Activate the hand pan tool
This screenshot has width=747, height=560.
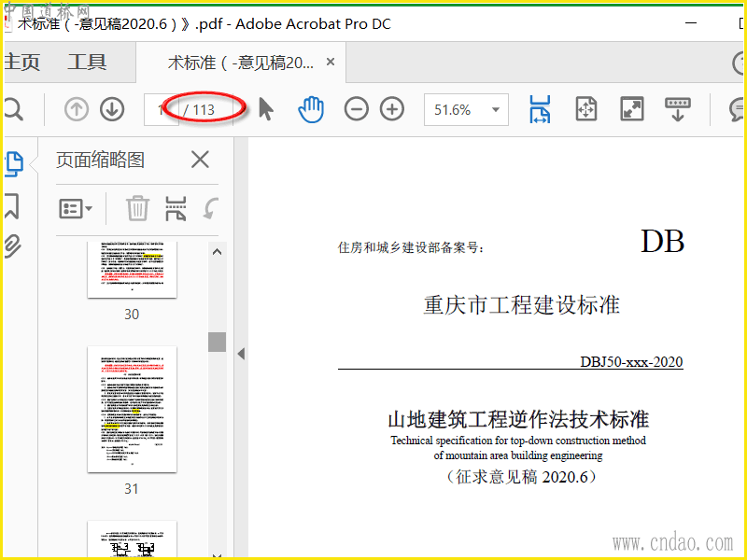pyautogui.click(x=311, y=109)
